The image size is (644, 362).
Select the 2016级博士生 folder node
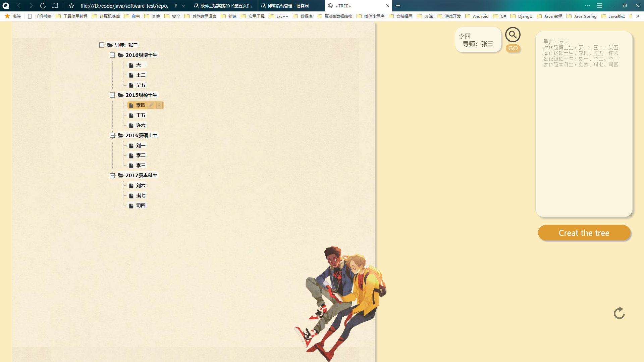[x=138, y=55]
